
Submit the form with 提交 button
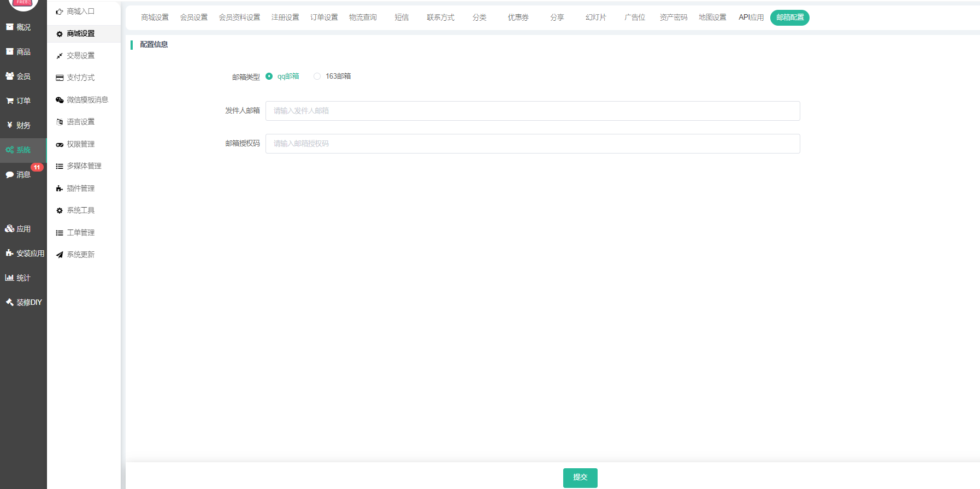[x=580, y=478]
